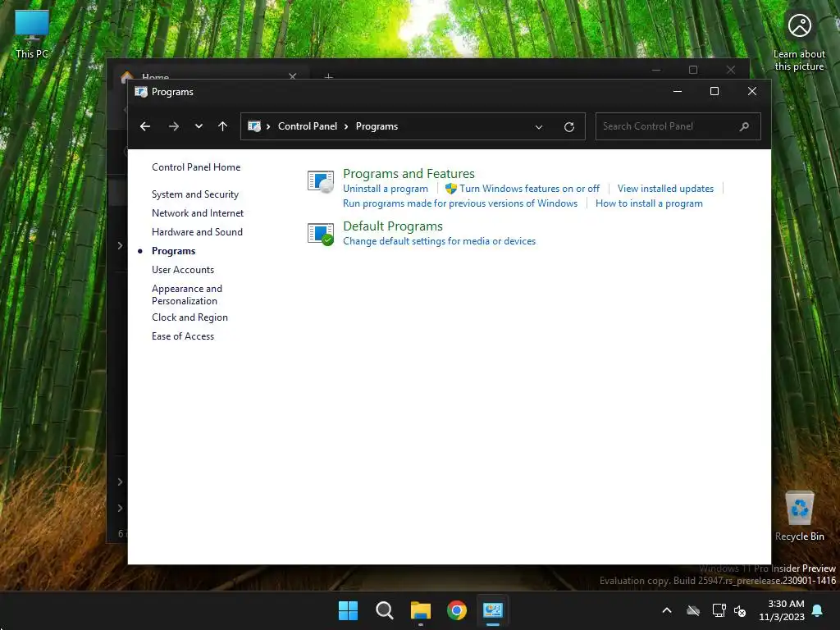The width and height of the screenshot is (840, 630).
Task: Close the Home tab in File Explorer
Action: pyautogui.click(x=293, y=76)
